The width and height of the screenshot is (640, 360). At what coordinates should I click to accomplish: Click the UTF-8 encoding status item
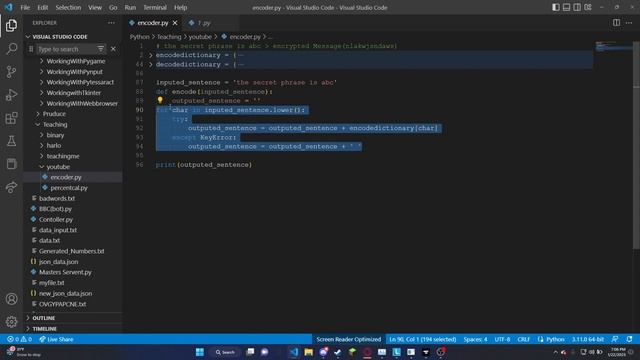pyautogui.click(x=502, y=339)
